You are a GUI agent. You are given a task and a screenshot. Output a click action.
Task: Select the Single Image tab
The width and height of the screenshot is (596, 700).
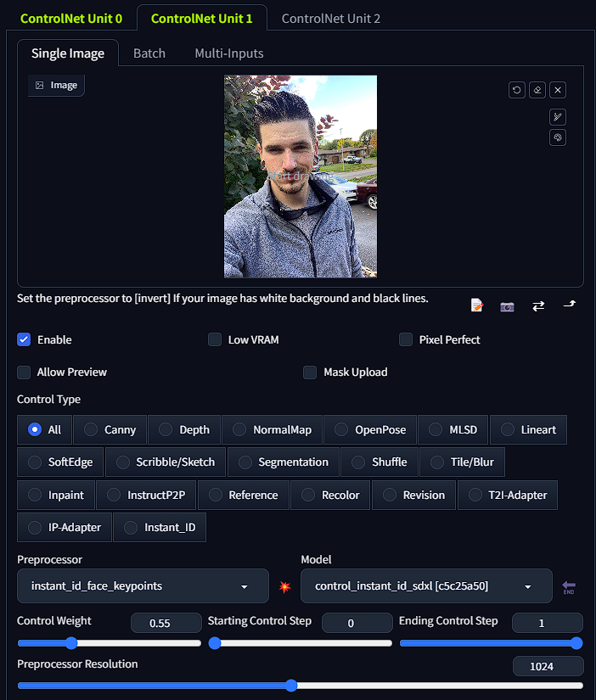(68, 53)
